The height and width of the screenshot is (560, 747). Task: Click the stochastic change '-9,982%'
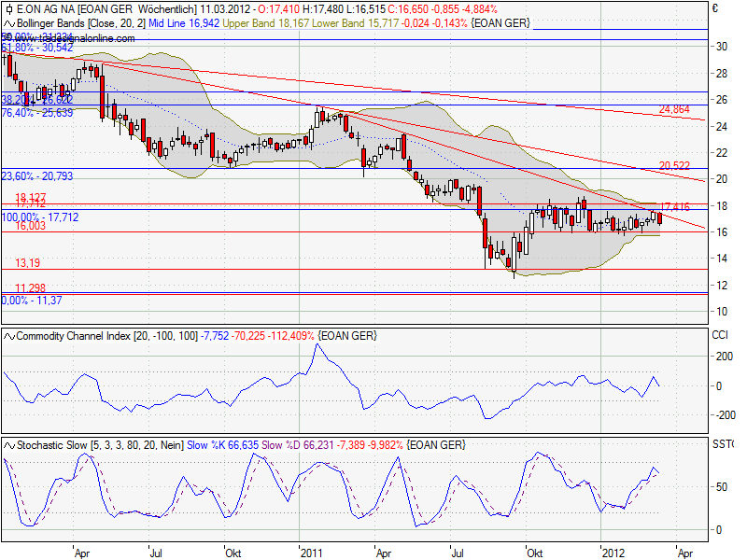[386, 446]
